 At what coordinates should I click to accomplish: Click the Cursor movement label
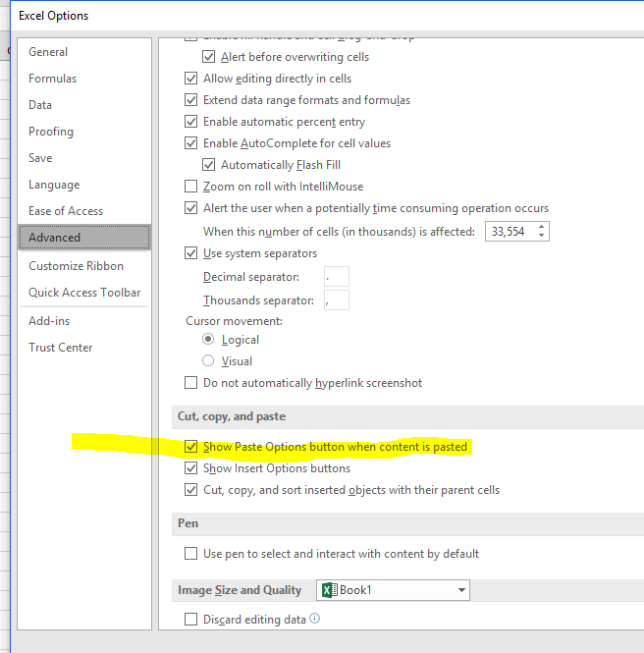234,321
